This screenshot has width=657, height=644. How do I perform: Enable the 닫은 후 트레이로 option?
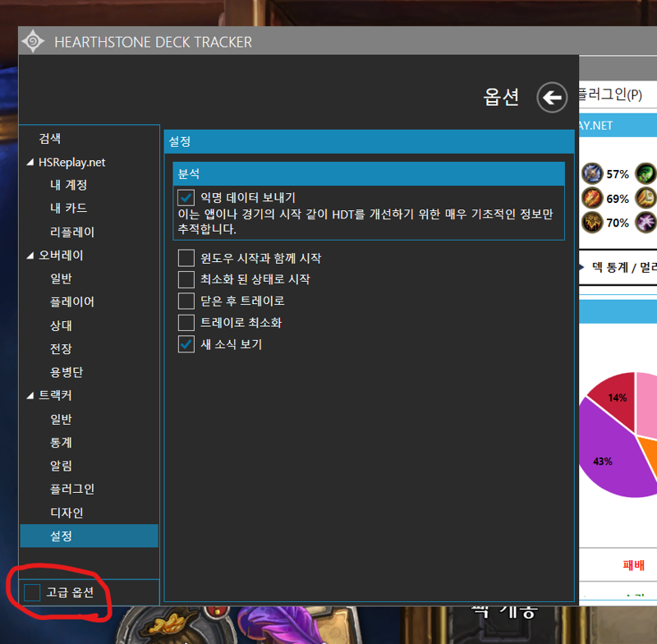click(x=186, y=301)
